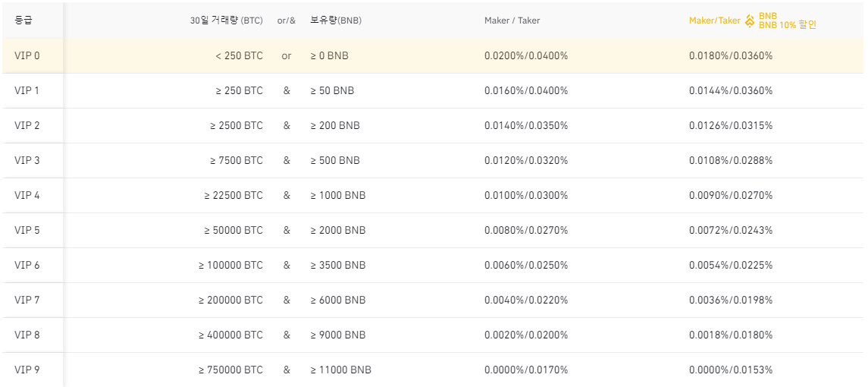This screenshot has width=868, height=387.
Task: Click the 0.0180%/0.0360% VIP 0 discount cell
Action: [x=731, y=55]
